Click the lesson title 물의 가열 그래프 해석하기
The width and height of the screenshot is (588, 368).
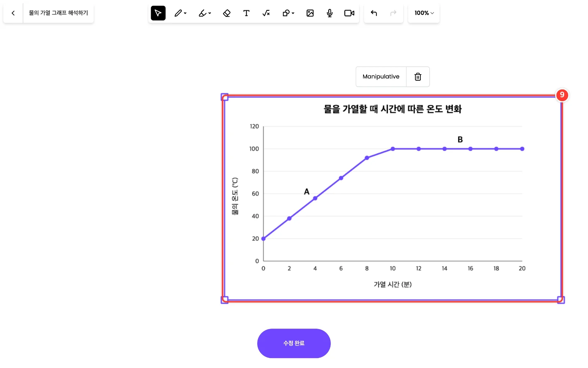point(58,13)
